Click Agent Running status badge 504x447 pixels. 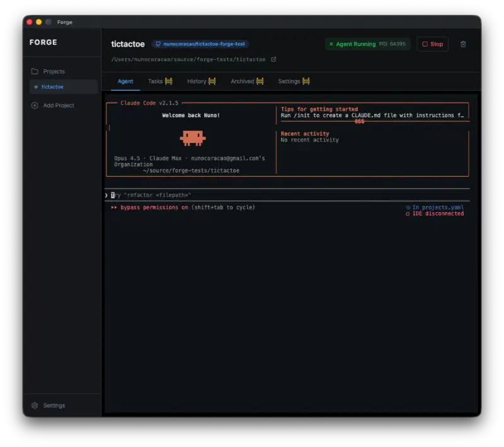[367, 44]
